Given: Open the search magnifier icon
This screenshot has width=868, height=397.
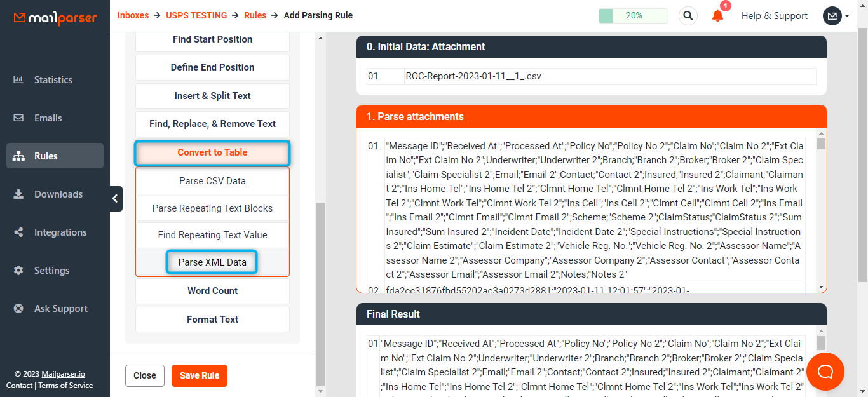Looking at the screenshot, I should 688,16.
